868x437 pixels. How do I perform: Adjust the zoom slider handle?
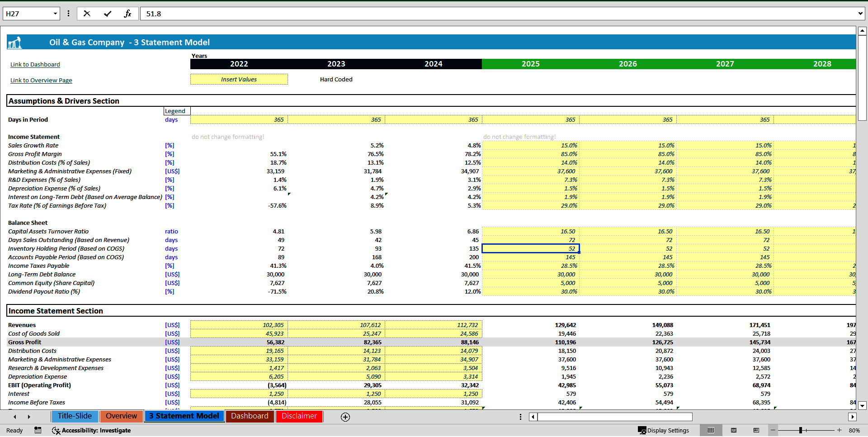(801, 430)
